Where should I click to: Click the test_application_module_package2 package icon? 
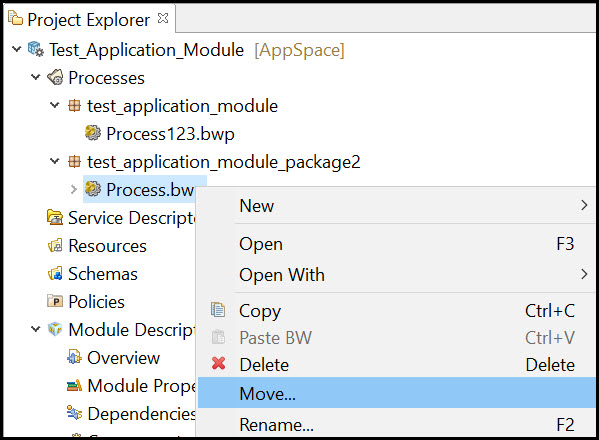74,161
